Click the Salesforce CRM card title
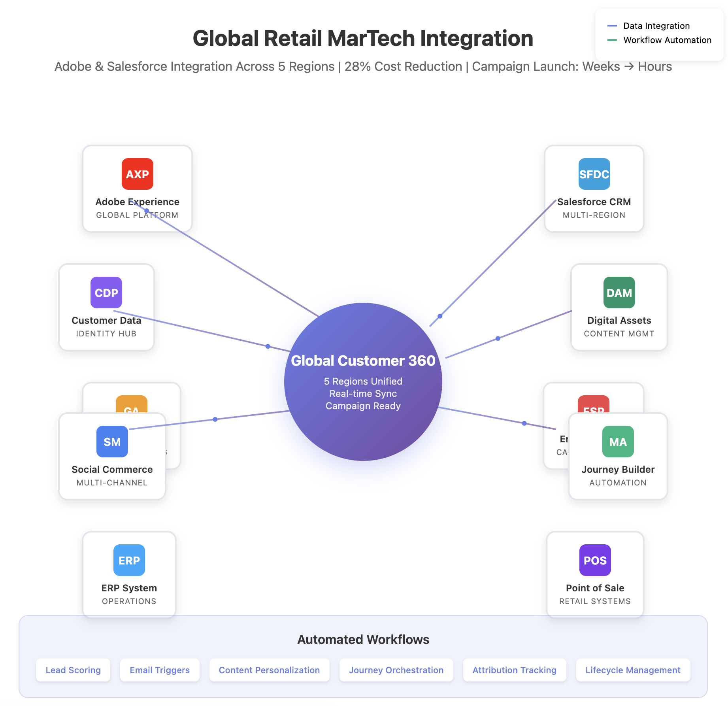Viewport: 728px width, 706px height. coord(594,202)
